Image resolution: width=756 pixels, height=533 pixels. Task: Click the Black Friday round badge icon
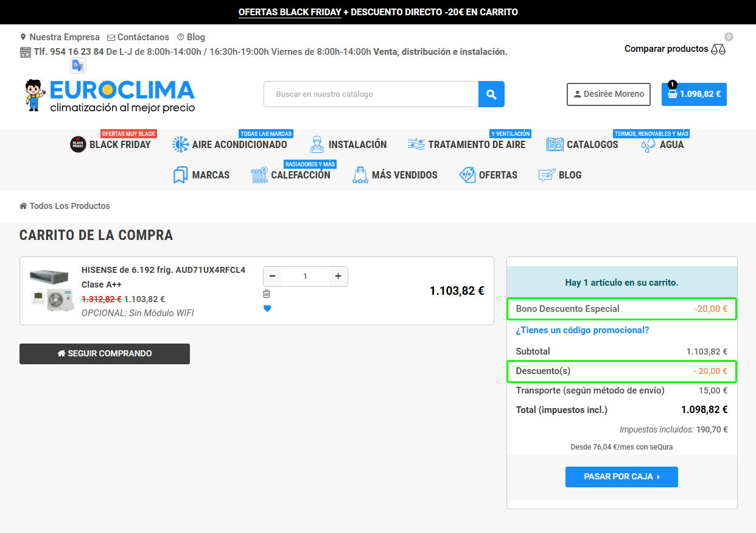click(78, 144)
